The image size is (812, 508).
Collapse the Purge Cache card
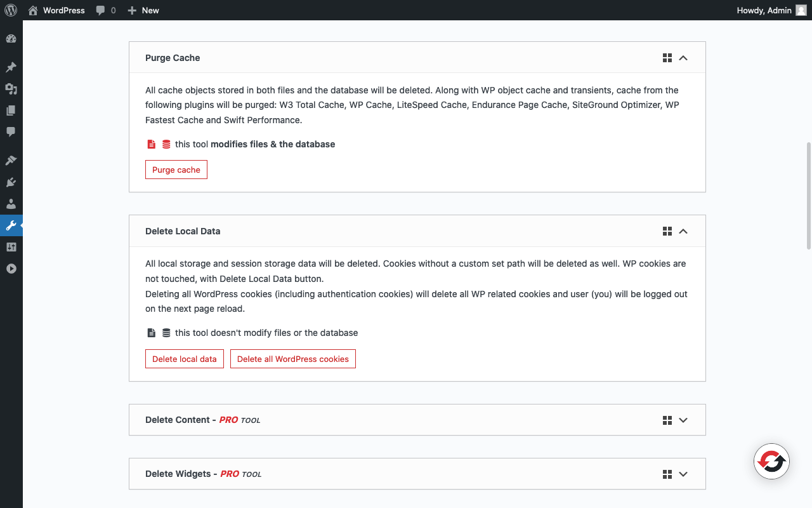tap(683, 58)
